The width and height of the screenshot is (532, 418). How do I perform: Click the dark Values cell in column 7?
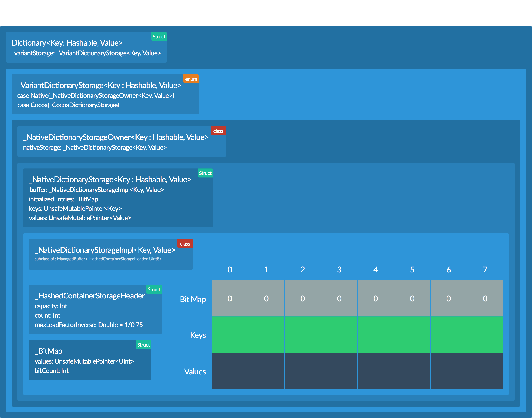click(485, 371)
